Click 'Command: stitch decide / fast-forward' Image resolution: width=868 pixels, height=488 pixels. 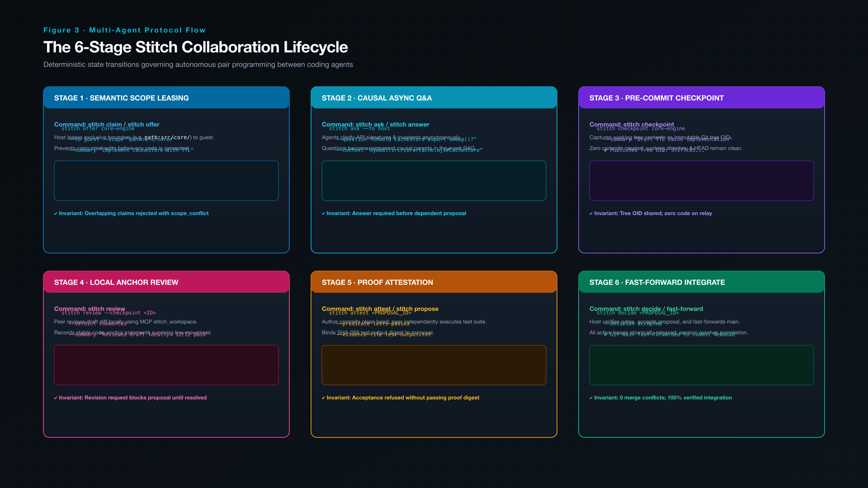pyautogui.click(x=646, y=309)
